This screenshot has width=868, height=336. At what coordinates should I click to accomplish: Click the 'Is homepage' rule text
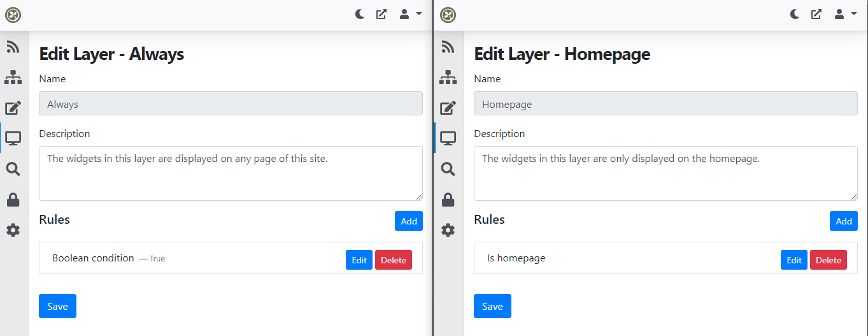point(516,258)
